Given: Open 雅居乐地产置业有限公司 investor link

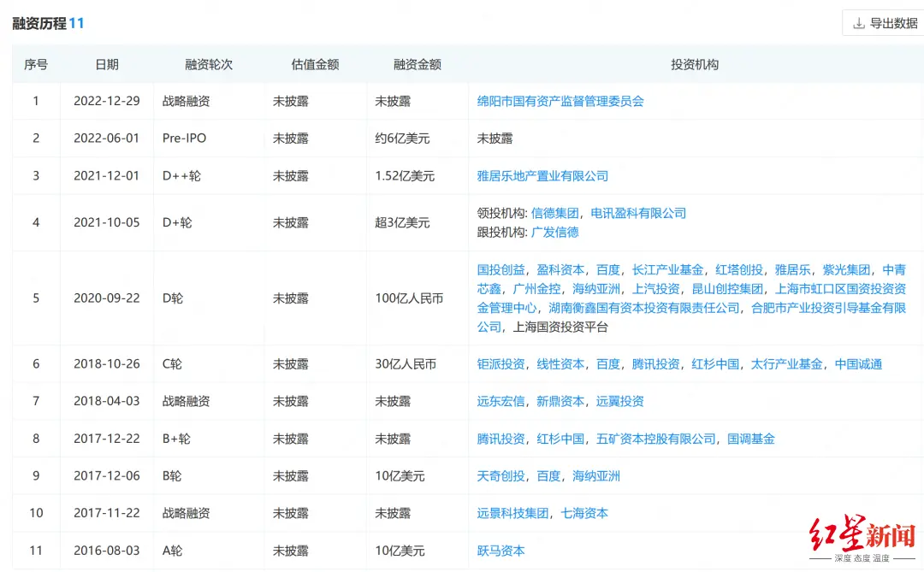Looking at the screenshot, I should coord(542,176).
